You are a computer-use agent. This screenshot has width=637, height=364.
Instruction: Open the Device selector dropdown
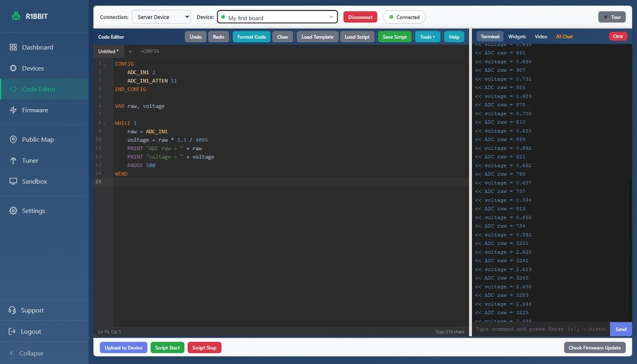277,17
